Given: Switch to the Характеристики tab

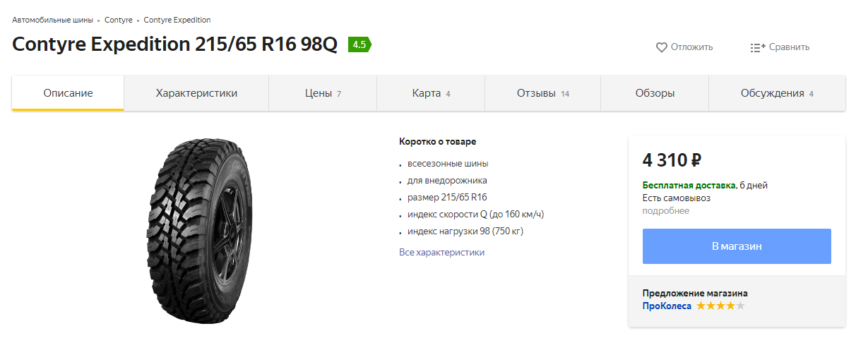Looking at the screenshot, I should (x=196, y=93).
